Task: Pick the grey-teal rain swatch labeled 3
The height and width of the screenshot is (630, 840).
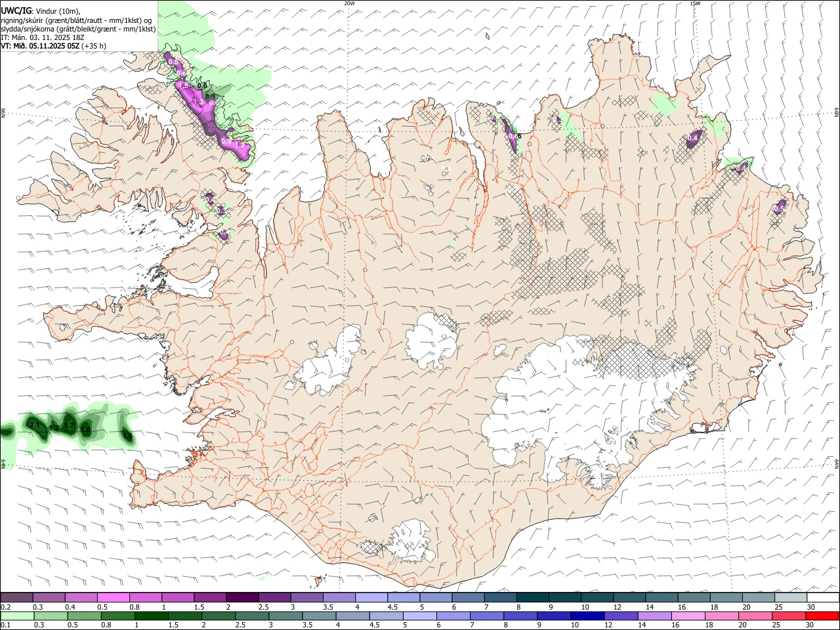Action: tap(285, 616)
